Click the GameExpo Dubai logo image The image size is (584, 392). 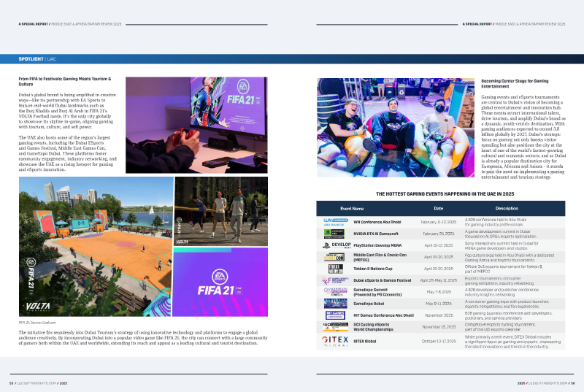coord(336,304)
